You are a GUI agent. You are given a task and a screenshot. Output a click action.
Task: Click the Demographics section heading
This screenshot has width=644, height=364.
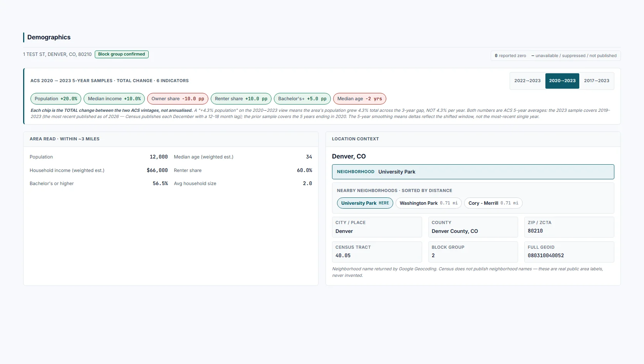49,37
